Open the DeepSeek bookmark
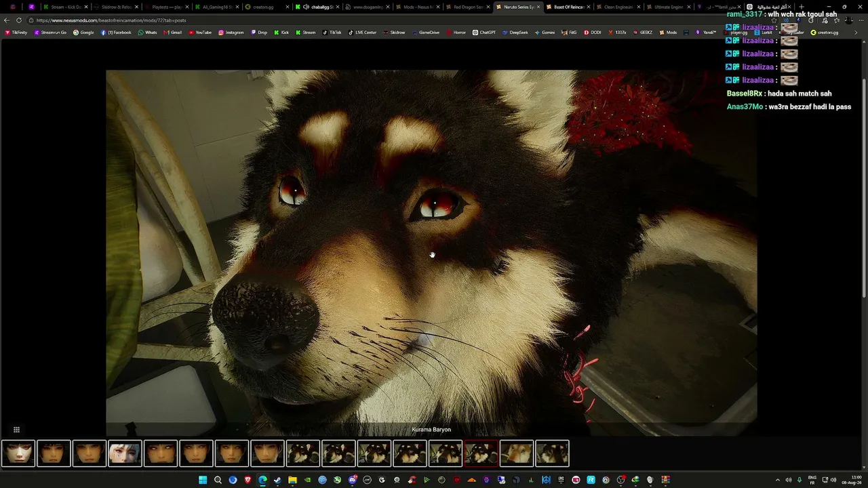The width and height of the screenshot is (868, 488). pyautogui.click(x=515, y=33)
